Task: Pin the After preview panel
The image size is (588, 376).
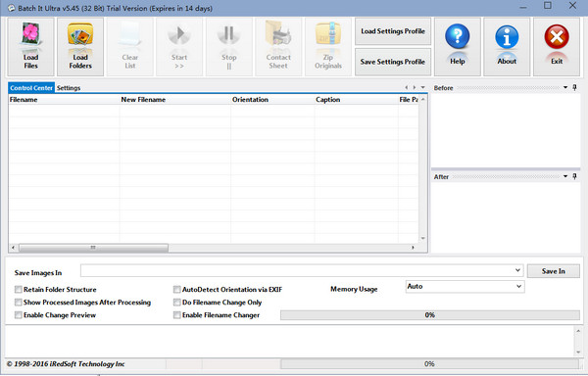Action: coord(575,176)
